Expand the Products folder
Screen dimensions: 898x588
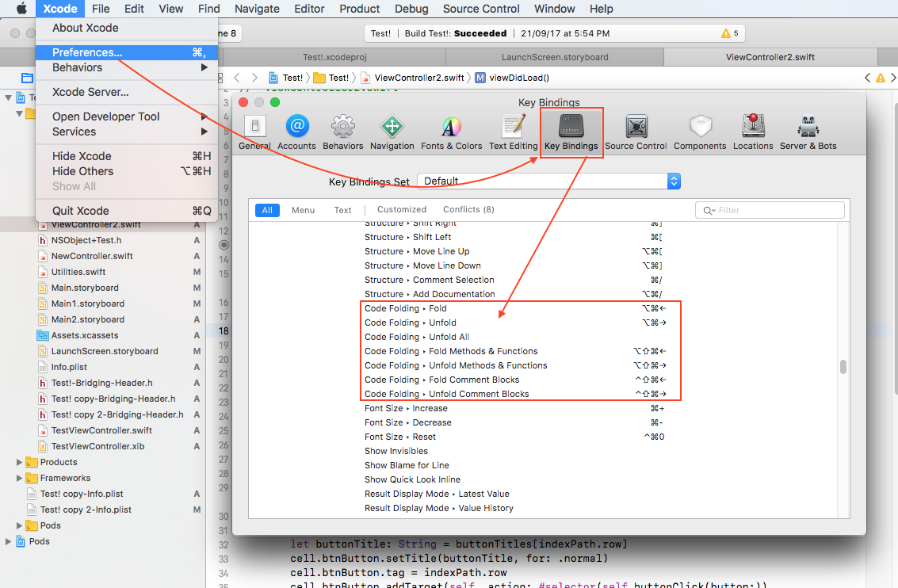tap(19, 462)
